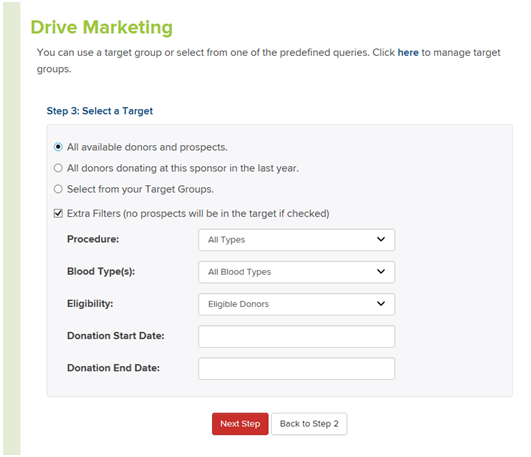Viewport: 531px width, 457px height.
Task: Choose All donors donating at this sponsor option
Action: (58, 168)
